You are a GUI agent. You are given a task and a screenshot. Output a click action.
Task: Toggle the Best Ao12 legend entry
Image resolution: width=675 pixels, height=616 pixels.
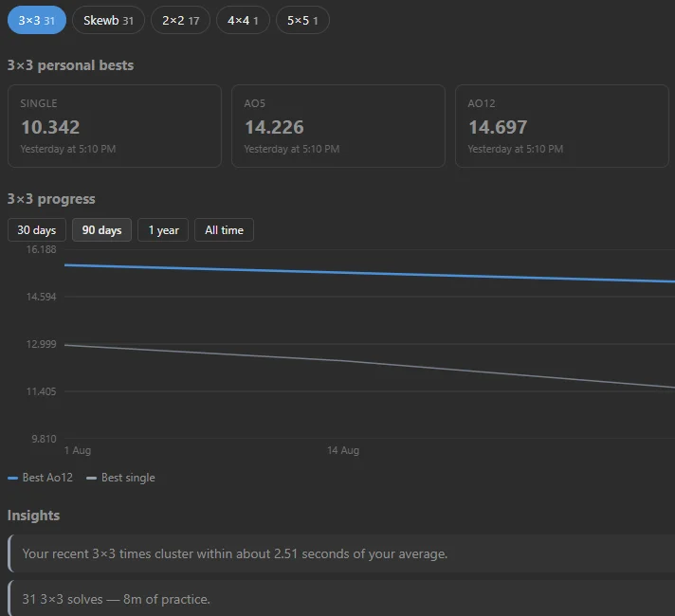(x=41, y=478)
